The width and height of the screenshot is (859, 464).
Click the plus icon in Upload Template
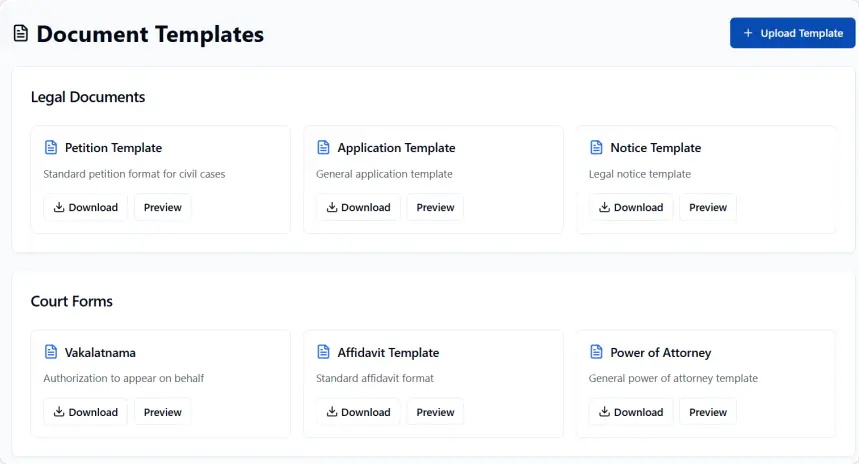[x=748, y=33]
